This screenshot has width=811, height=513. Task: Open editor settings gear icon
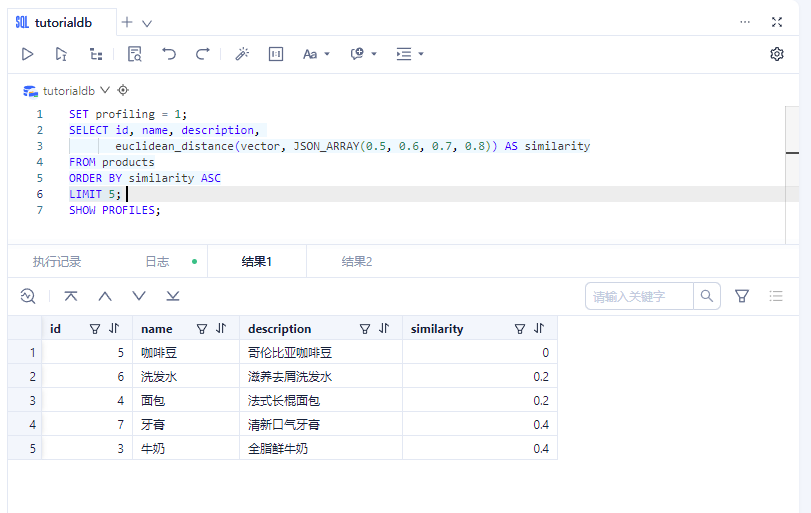777,54
